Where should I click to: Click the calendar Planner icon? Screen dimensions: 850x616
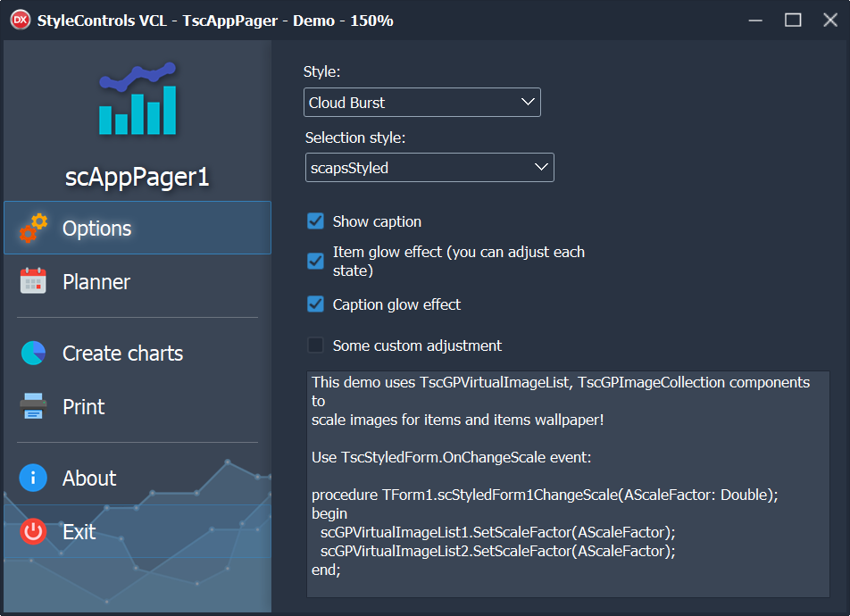[33, 281]
